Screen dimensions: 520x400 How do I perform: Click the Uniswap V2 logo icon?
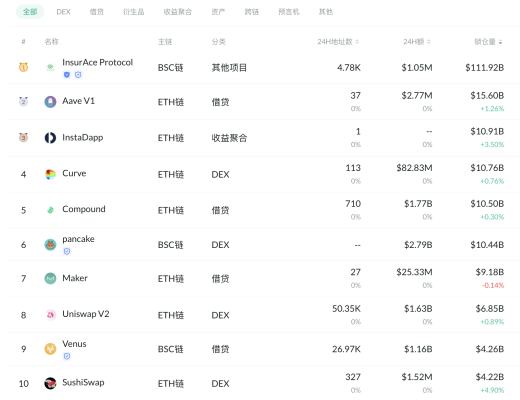click(50, 315)
